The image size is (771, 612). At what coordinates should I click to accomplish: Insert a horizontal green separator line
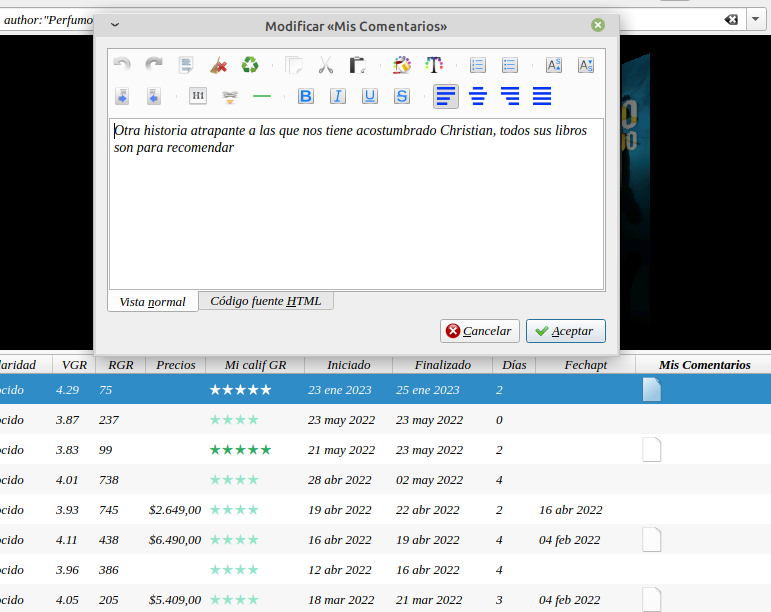coord(262,96)
